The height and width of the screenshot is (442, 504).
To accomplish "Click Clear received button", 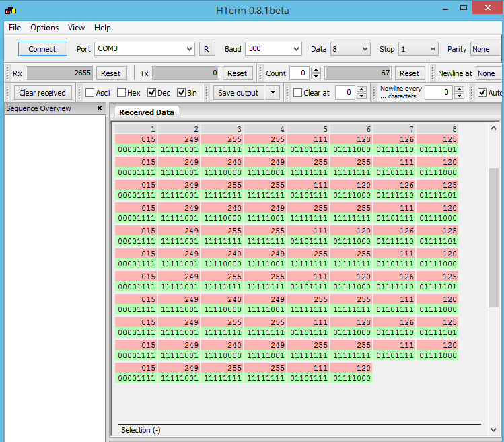I will tap(42, 93).
